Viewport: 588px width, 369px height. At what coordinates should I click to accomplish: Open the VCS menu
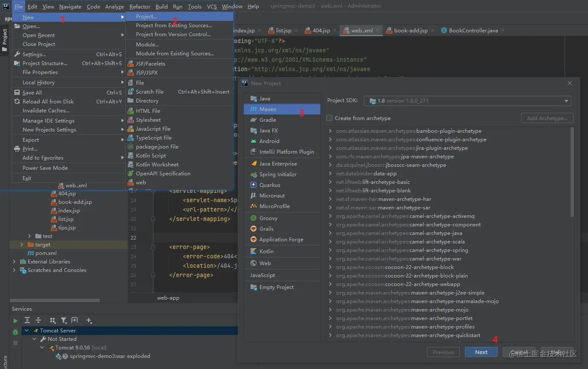click(212, 6)
